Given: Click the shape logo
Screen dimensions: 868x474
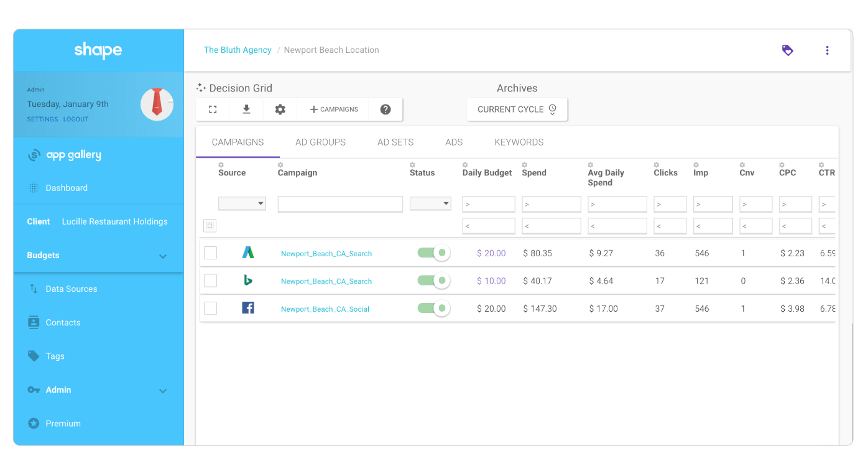Looking at the screenshot, I should [x=98, y=50].
